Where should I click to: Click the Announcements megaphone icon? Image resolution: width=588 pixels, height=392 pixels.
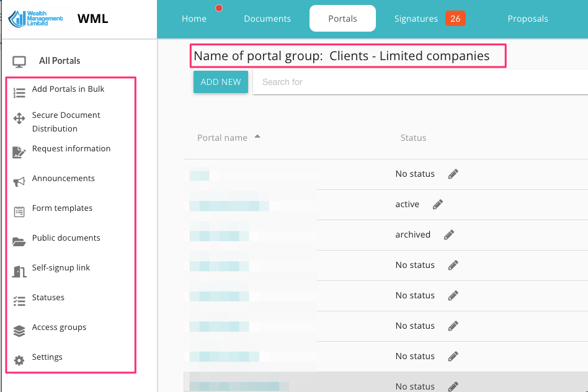point(19,182)
